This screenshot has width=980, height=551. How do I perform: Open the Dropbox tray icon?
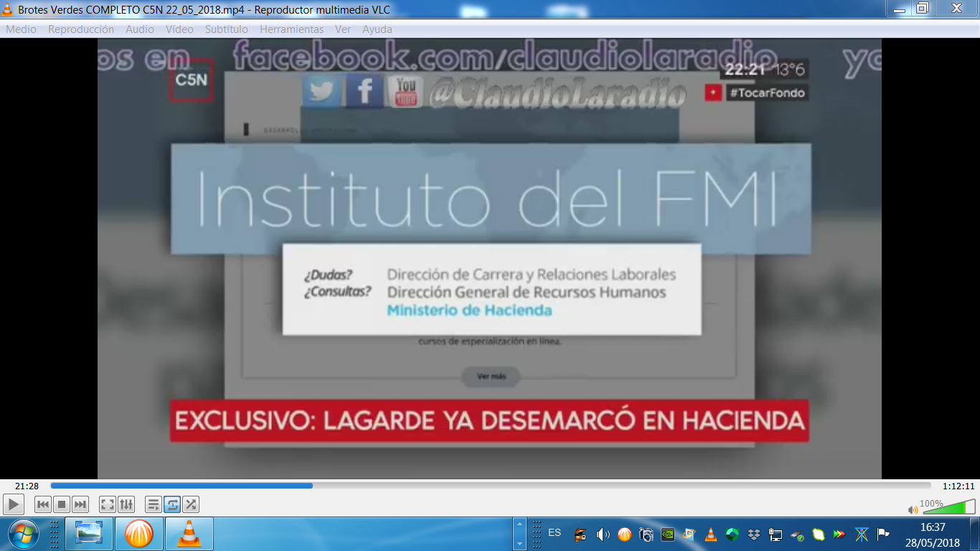coord(753,534)
